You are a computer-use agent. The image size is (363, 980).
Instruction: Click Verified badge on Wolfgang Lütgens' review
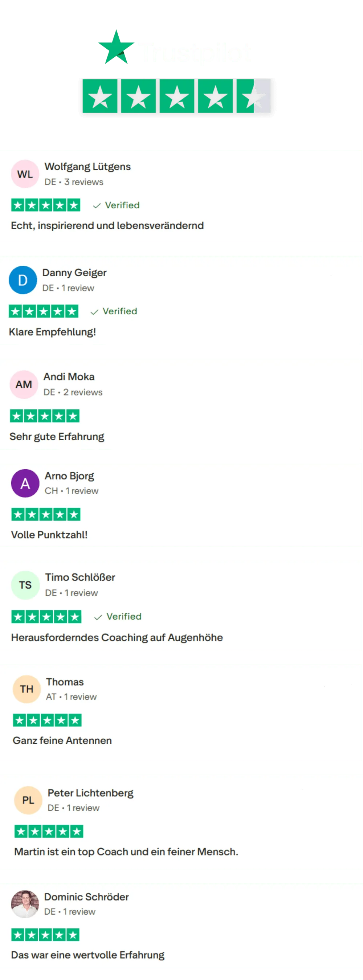click(117, 205)
